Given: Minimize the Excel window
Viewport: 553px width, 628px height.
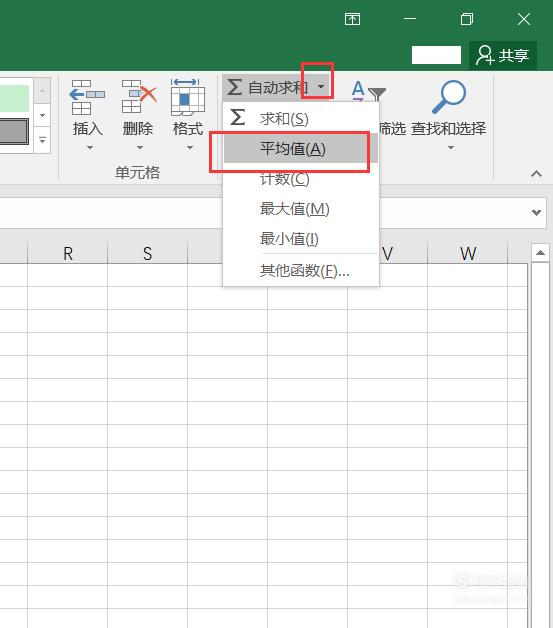Looking at the screenshot, I should click(410, 19).
